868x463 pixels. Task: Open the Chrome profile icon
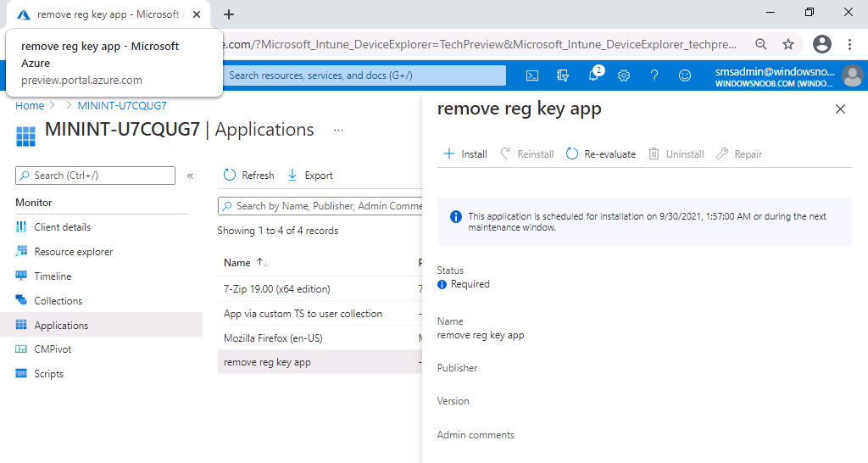coord(822,44)
